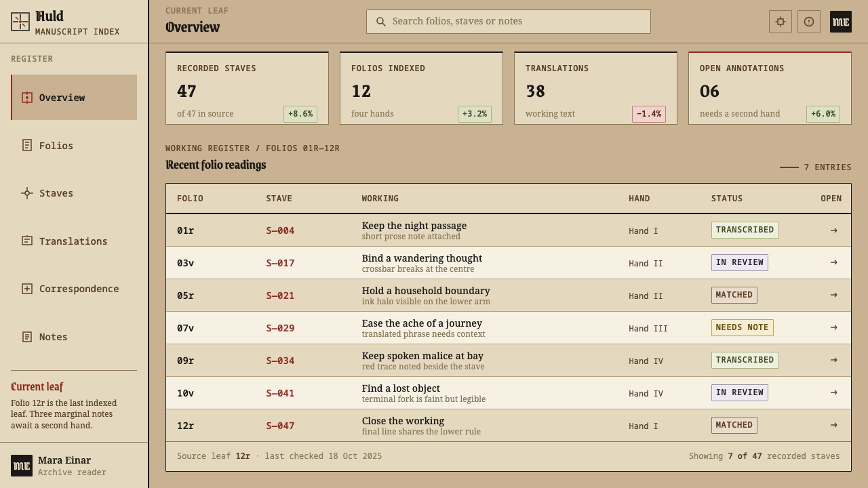This screenshot has height=488, width=868.
Task: Open the Correspondence section
Action: pos(74,289)
